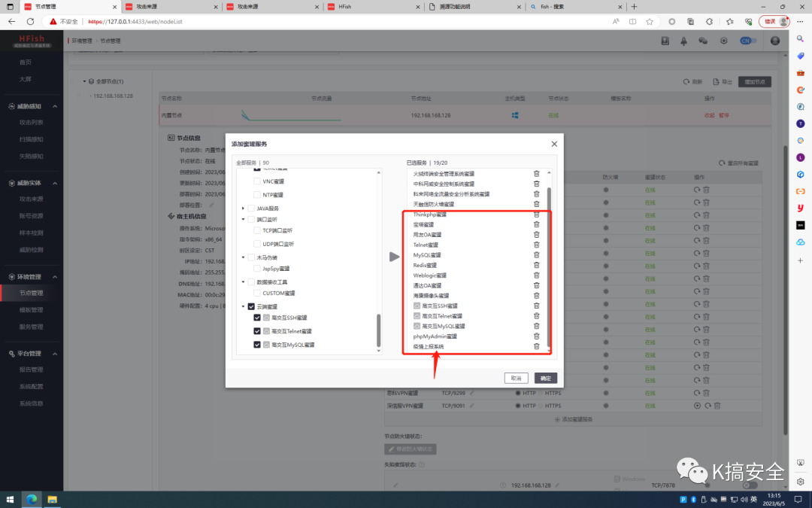Remove phpMyAdmin蜜罐 with its trash icon
Screen dimensions: 812x508
[537, 336]
